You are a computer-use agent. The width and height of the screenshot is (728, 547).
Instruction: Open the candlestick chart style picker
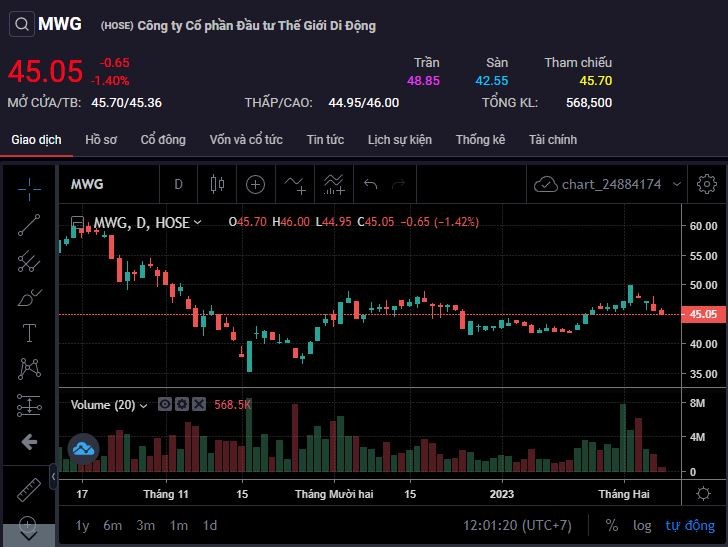(217, 184)
